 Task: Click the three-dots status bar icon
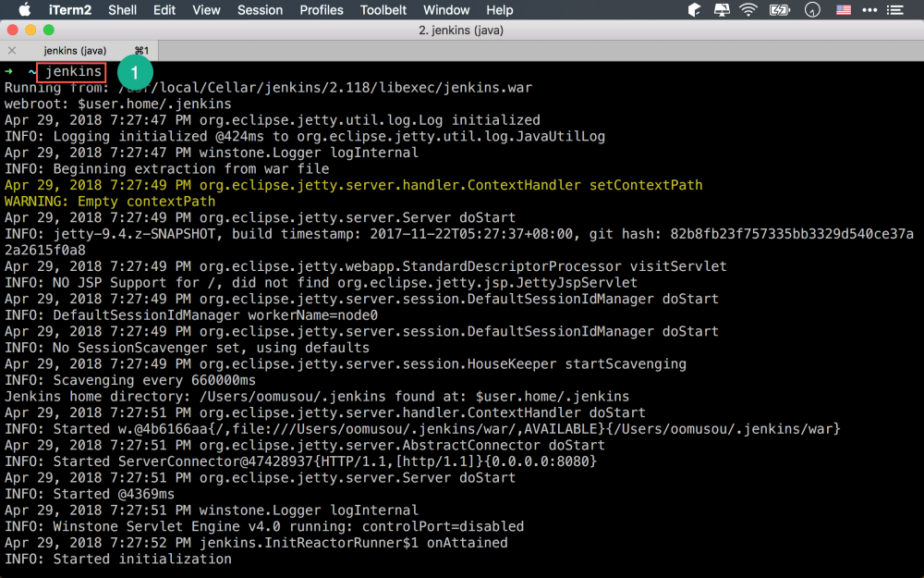click(869, 10)
